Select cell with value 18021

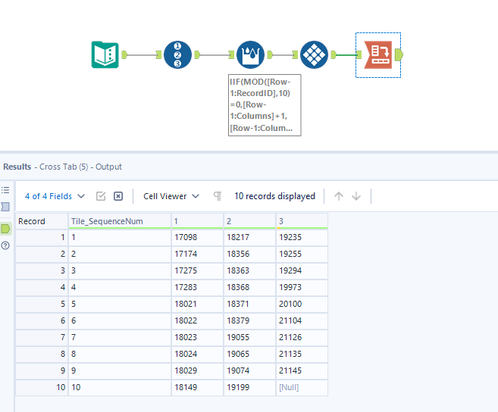coord(197,304)
